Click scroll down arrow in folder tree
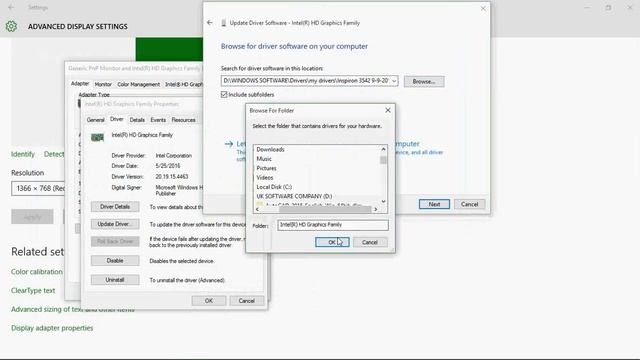 [383, 201]
